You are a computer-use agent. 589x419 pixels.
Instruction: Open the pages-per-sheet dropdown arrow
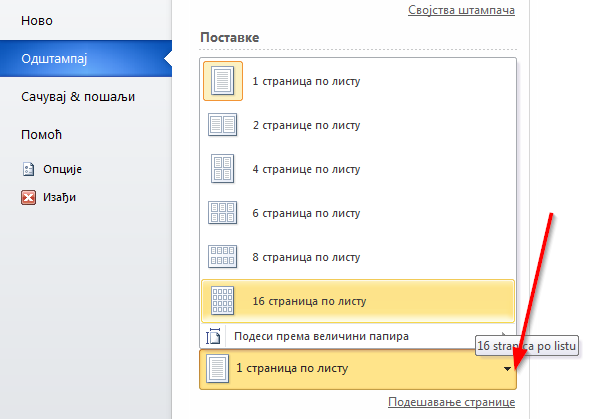tap(507, 369)
